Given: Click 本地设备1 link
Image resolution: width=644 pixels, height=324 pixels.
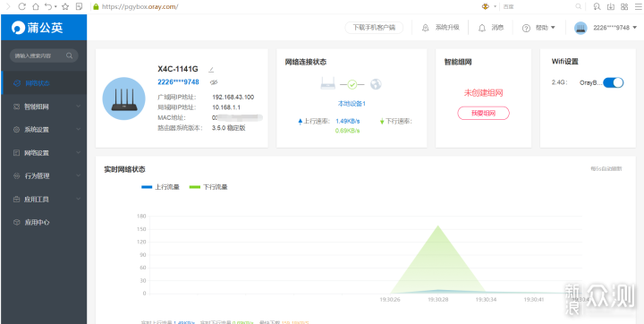Looking at the screenshot, I should point(352,104).
